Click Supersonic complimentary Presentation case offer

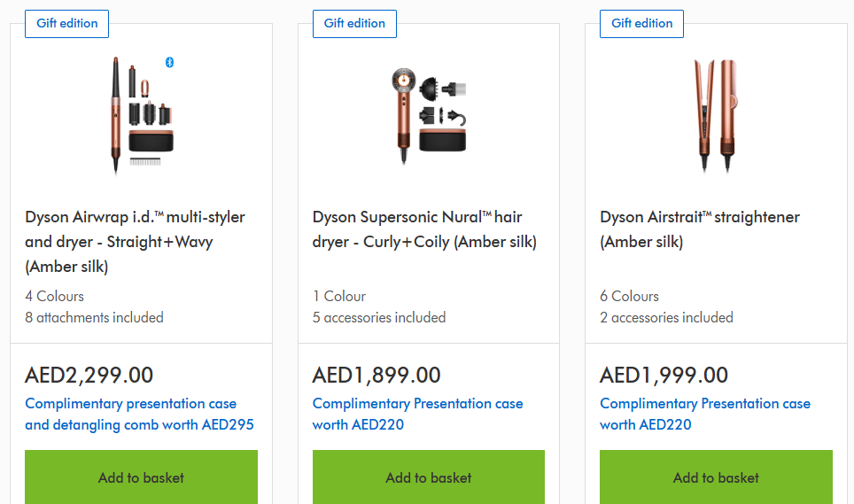pos(417,414)
